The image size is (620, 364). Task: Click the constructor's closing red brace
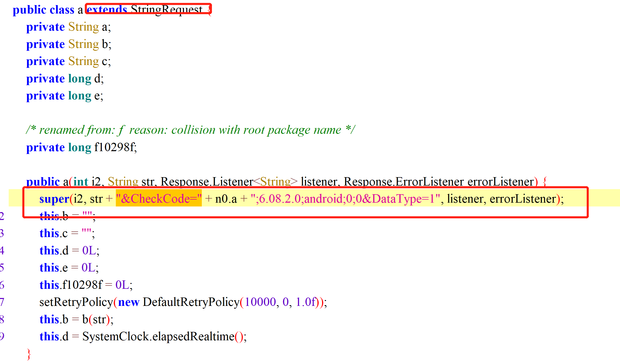pyautogui.click(x=29, y=354)
